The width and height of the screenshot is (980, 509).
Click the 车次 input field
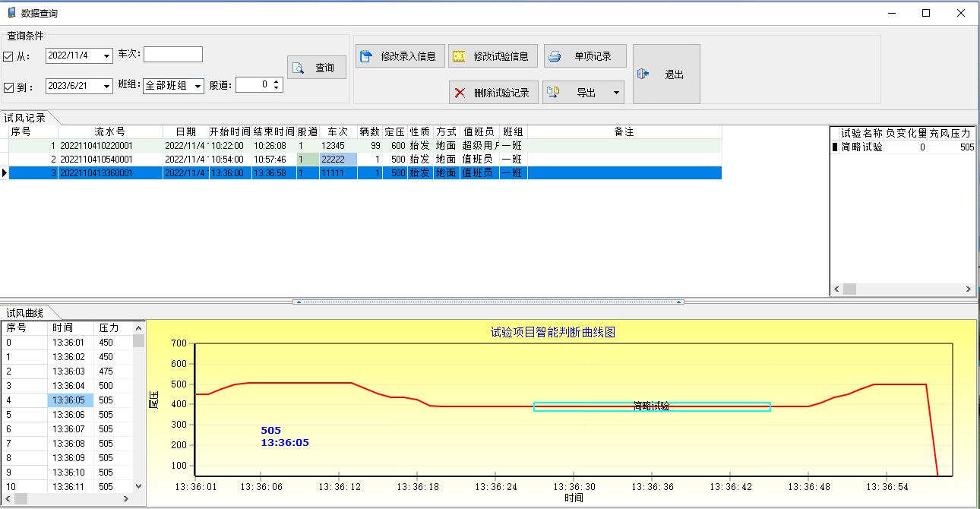[173, 54]
